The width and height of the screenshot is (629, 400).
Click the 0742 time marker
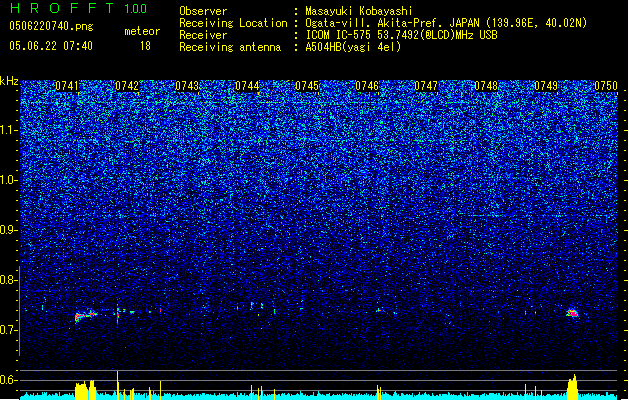pos(127,86)
